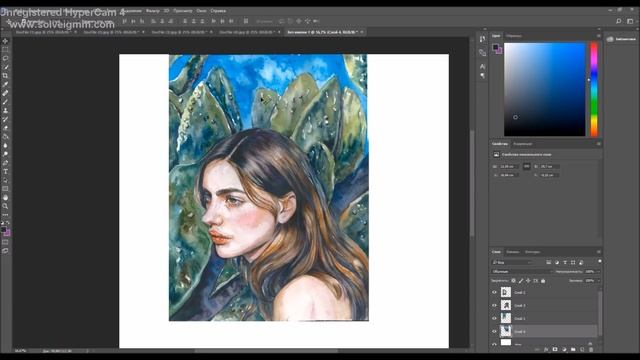Select the Rectangular Marquee tool
Image resolution: width=640 pixels, height=360 pixels.
click(x=5, y=50)
